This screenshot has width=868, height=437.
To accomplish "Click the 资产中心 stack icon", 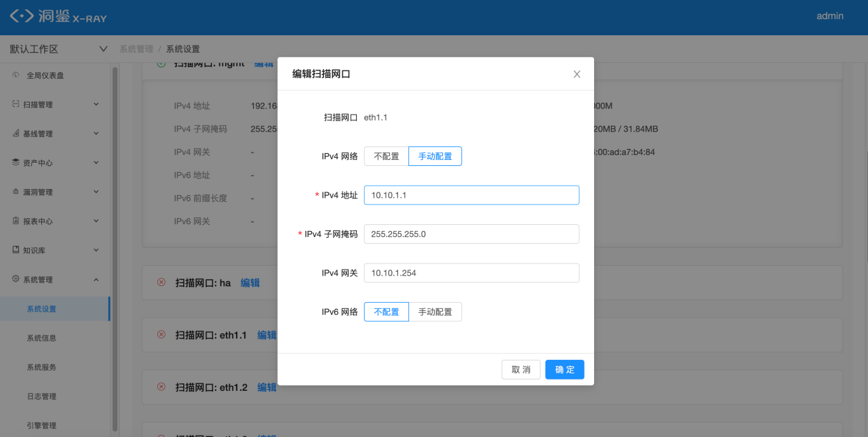I will [16, 163].
